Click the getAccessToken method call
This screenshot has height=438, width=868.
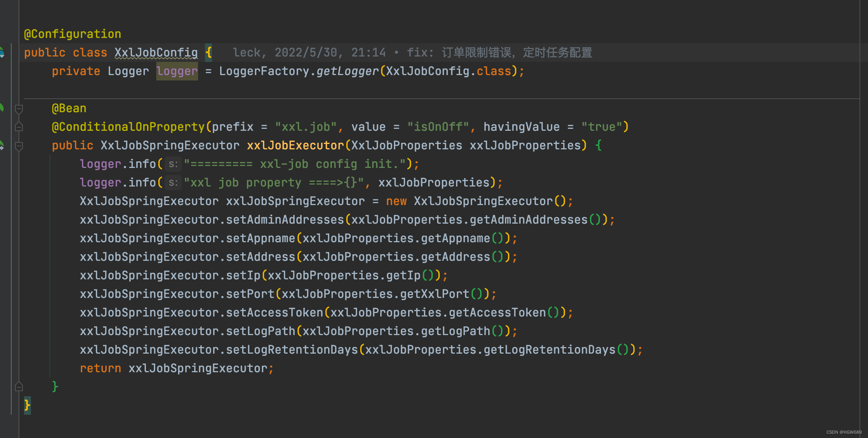[x=497, y=313]
